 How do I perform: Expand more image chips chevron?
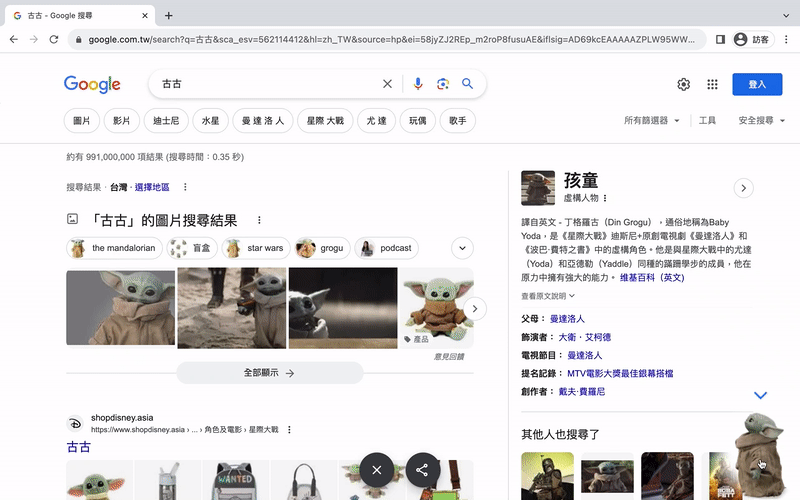[x=462, y=248]
